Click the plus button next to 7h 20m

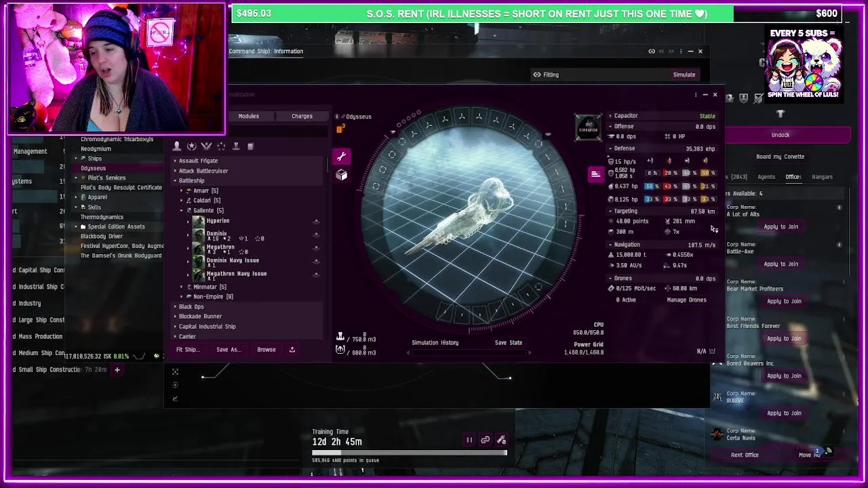click(117, 370)
